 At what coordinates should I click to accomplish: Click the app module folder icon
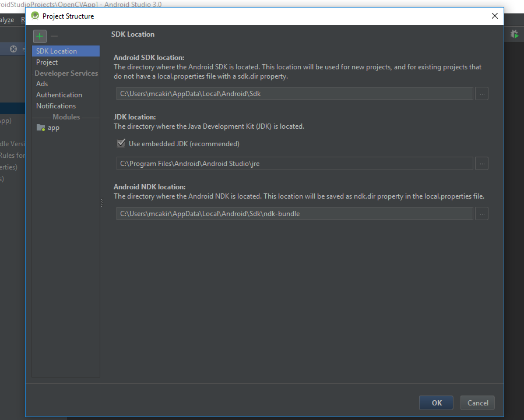[41, 128]
